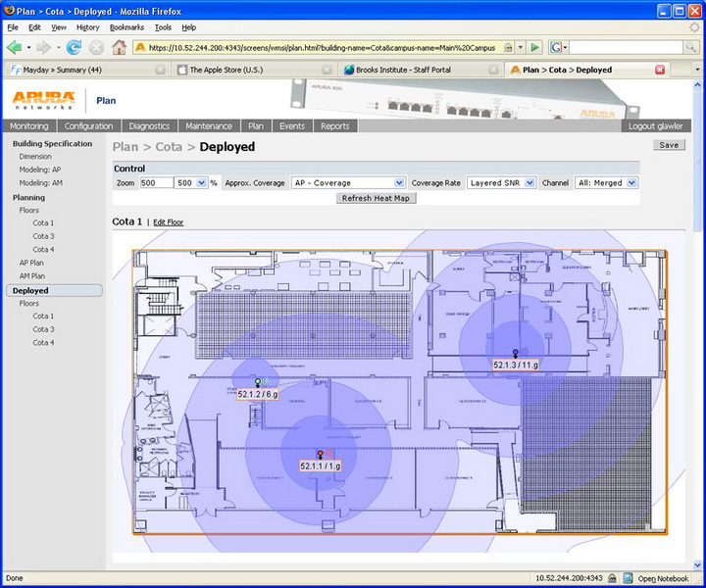
Task: Open the Zoom percentage dropdown
Action: 201,183
